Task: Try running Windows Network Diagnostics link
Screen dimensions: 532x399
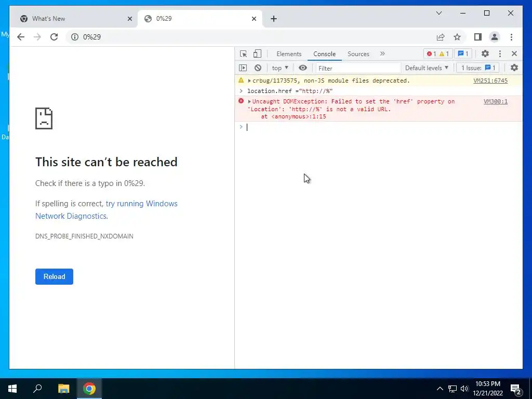Action: point(107,210)
